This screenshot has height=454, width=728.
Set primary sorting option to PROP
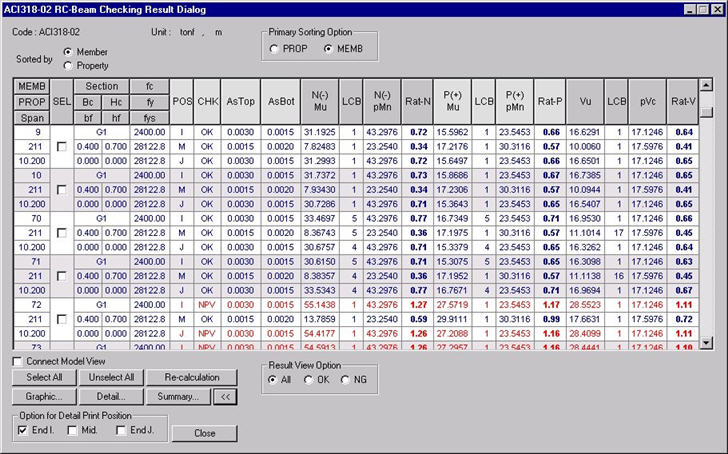pos(274,49)
